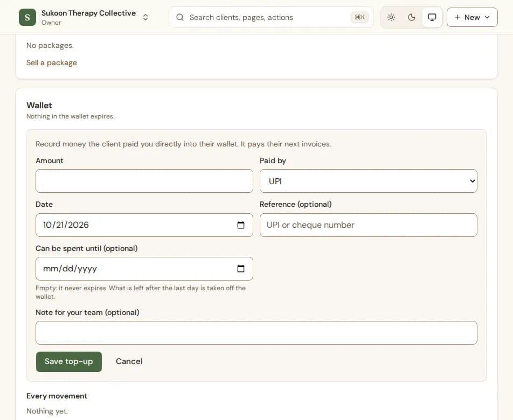Open the Paid by UPI dropdown
This screenshot has width=513, height=420.
tap(369, 181)
